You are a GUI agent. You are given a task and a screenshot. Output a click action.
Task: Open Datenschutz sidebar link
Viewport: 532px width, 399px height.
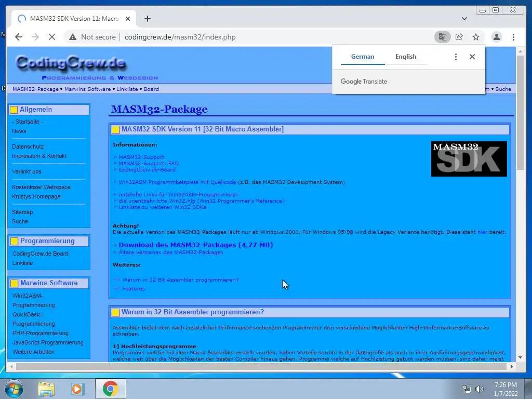click(28, 147)
